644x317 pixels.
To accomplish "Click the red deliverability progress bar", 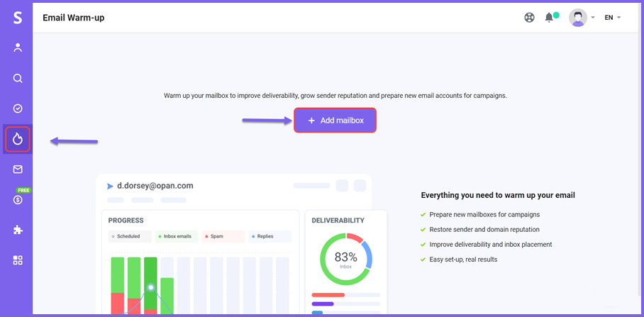I will point(328,295).
